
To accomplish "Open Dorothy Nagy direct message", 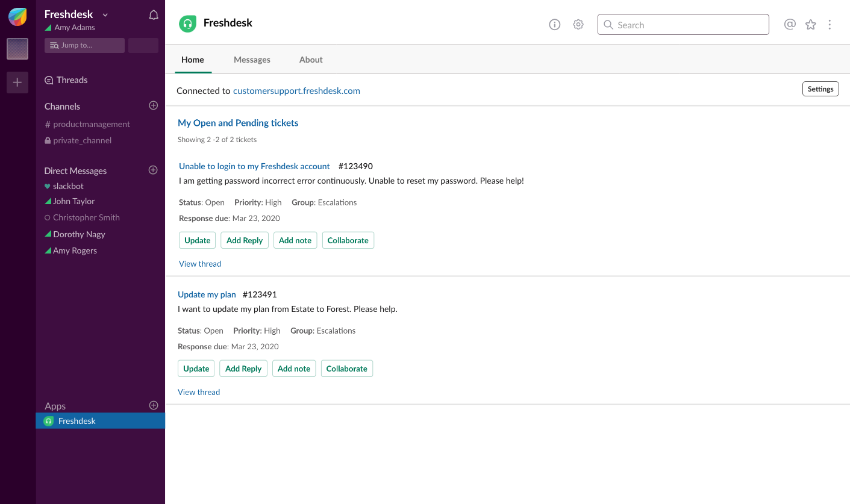I will [75, 234].
